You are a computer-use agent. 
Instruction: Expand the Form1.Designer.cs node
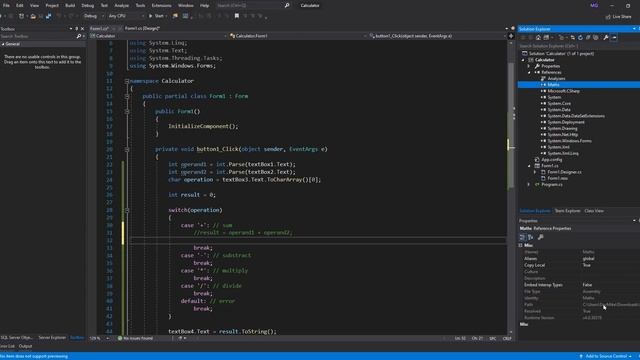[535, 172]
